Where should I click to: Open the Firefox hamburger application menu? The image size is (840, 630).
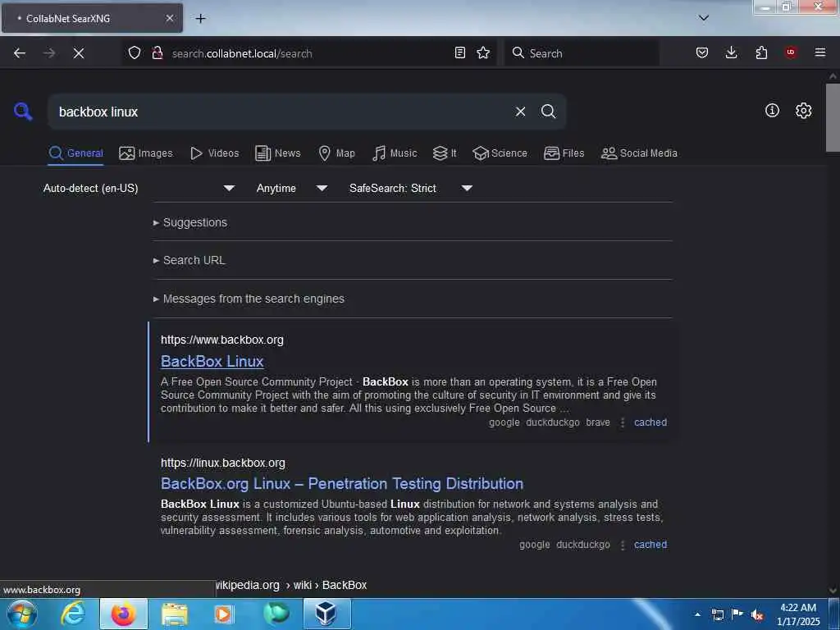819,52
